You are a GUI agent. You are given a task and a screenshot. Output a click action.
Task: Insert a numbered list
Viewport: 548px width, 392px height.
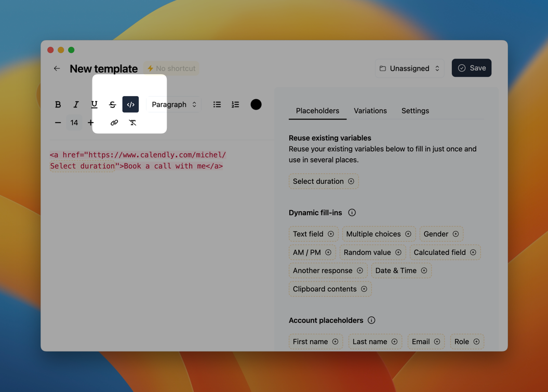coord(235,104)
